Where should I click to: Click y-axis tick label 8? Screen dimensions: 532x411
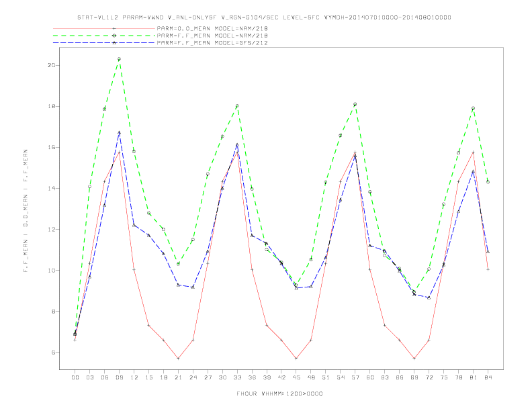click(x=53, y=312)
